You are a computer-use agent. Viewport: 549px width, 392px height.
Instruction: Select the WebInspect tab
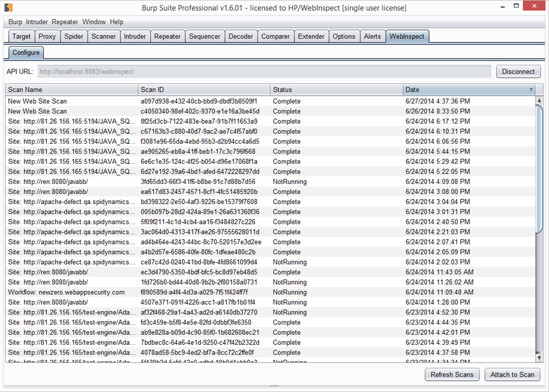click(407, 36)
